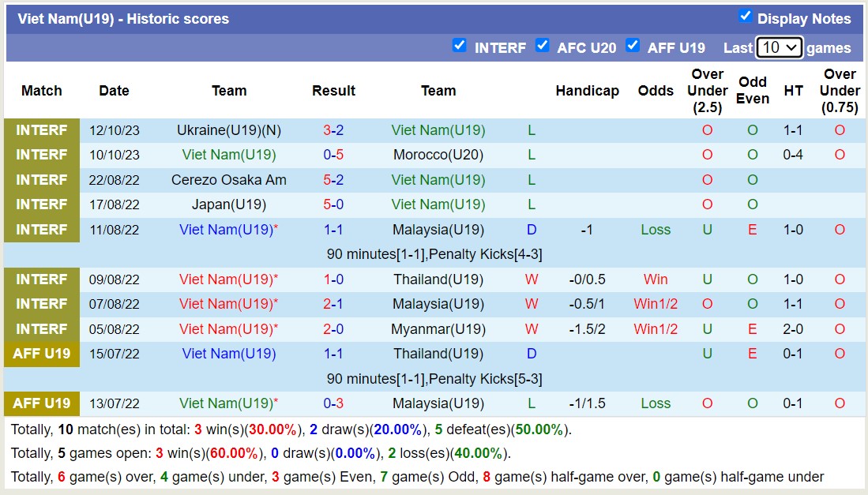Disable the AFF U19 filter checkbox

[633, 47]
